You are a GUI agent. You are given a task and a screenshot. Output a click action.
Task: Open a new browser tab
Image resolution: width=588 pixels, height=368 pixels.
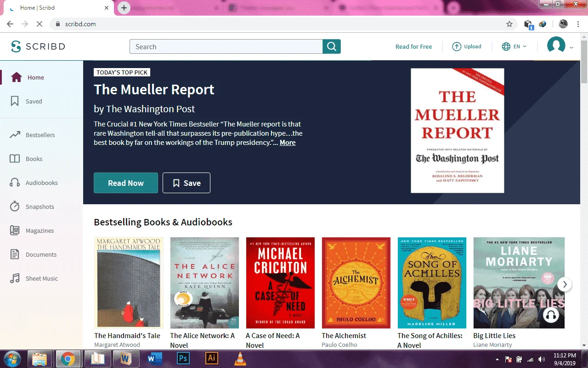pos(124,8)
